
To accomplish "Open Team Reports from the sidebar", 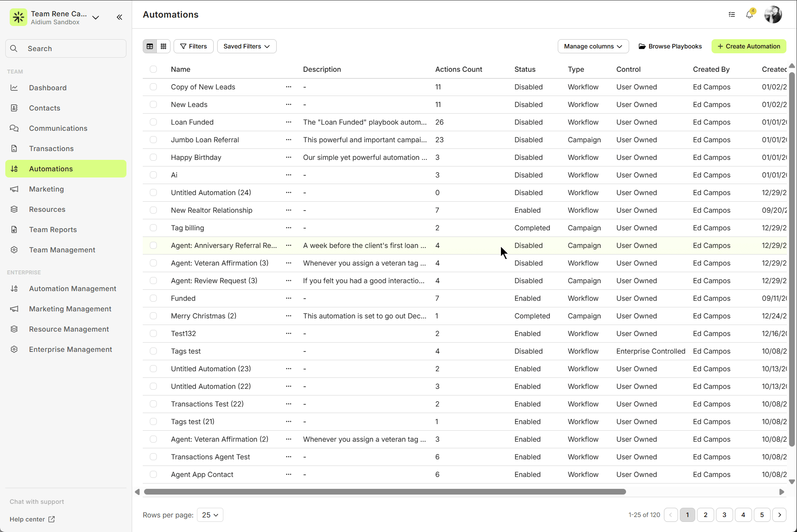I will [x=53, y=229].
